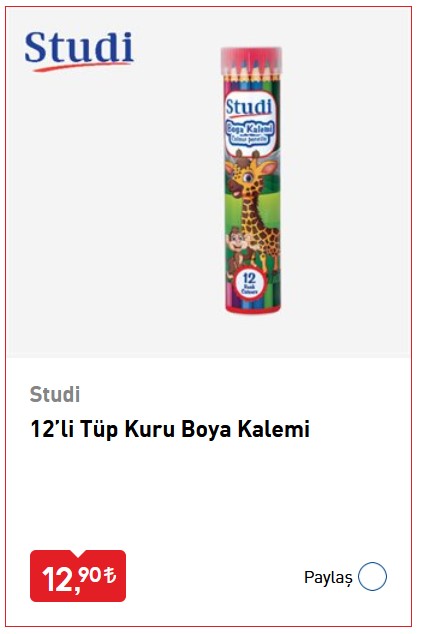The height and width of the screenshot is (634, 422).
Task: Click the word Kalemi in product title
Action: [x=274, y=429]
